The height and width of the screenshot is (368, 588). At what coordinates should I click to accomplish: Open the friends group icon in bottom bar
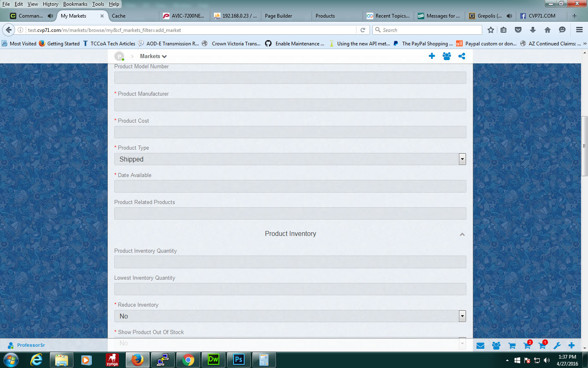[x=496, y=346]
